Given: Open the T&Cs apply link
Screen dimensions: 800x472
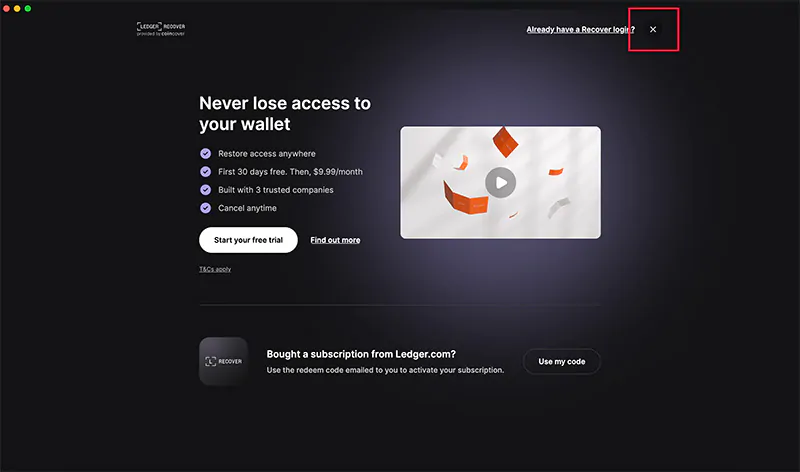Looking at the screenshot, I should coord(215,269).
